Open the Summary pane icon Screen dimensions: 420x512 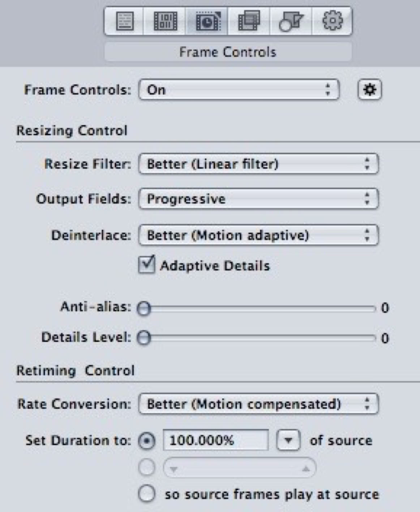(124, 21)
